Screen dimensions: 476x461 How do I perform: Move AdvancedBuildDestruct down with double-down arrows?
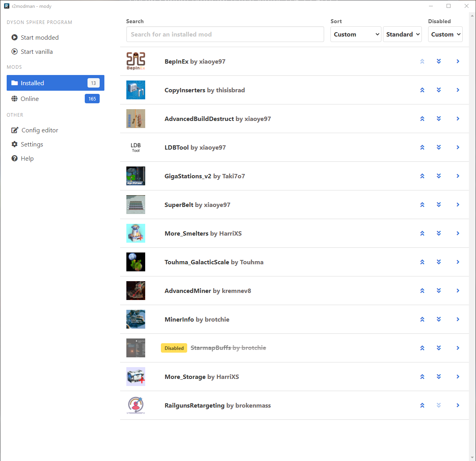(439, 119)
